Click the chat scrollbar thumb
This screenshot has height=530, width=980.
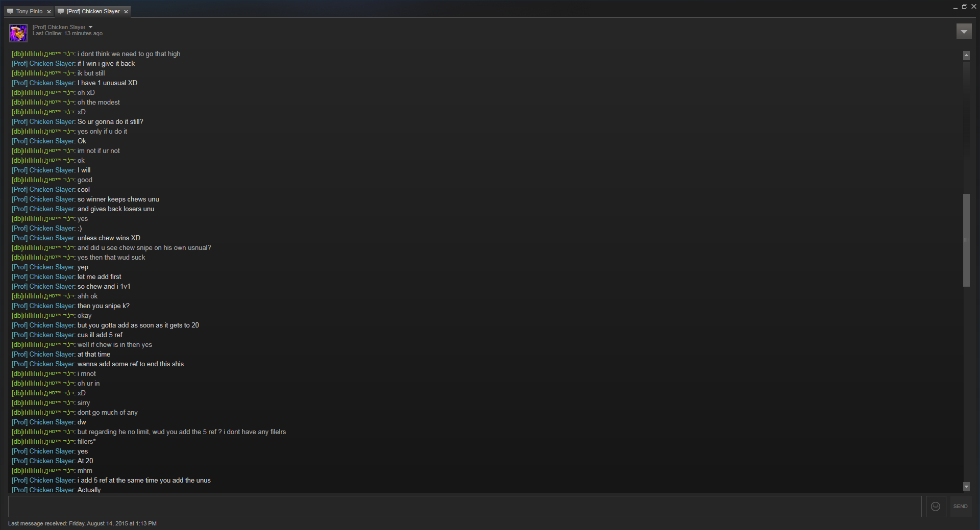[966, 240]
